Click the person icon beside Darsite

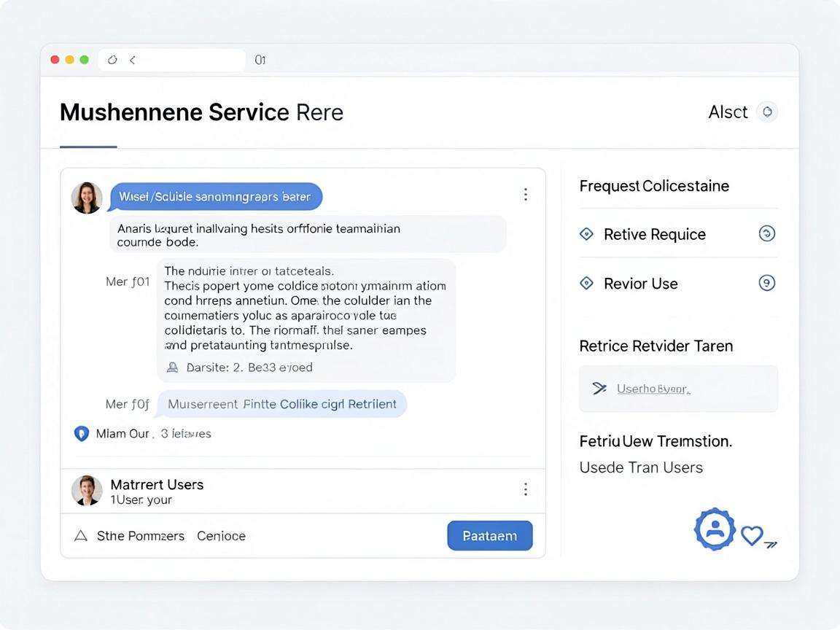coord(173,367)
